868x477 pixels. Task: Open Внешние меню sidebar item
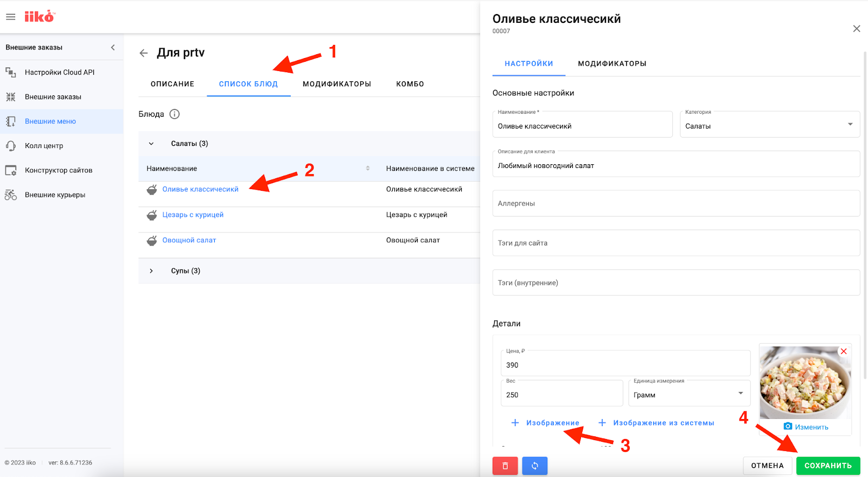(x=62, y=121)
